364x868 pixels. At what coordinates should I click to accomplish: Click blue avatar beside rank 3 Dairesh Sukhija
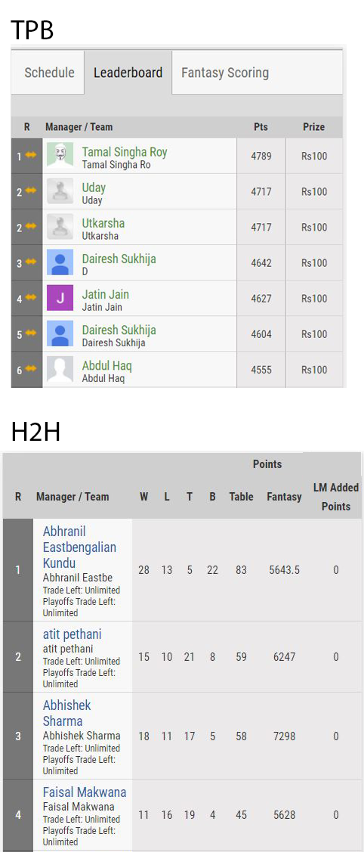tap(60, 262)
